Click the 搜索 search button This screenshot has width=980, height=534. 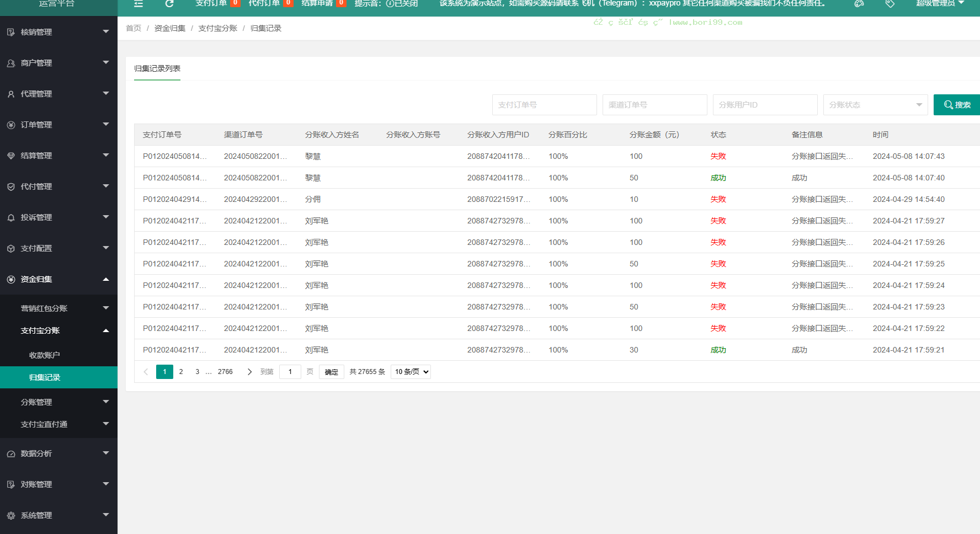(957, 105)
